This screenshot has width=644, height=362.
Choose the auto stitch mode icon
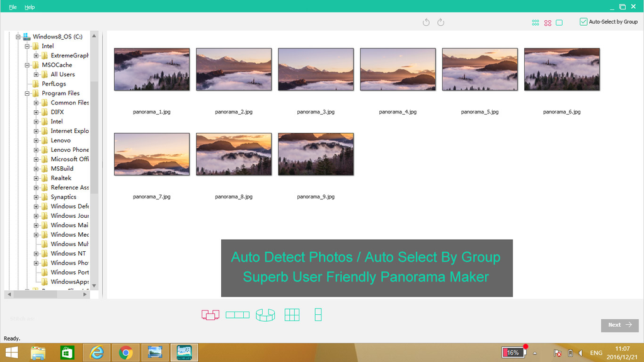210,315
